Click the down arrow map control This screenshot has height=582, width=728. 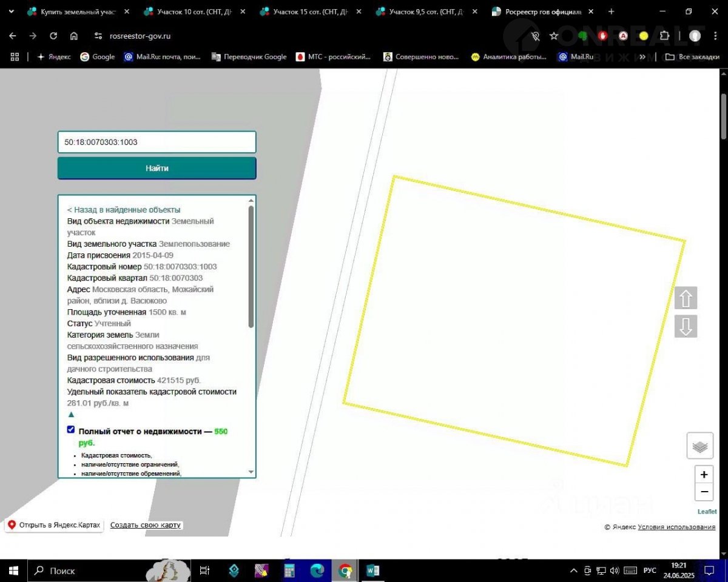pyautogui.click(x=686, y=326)
